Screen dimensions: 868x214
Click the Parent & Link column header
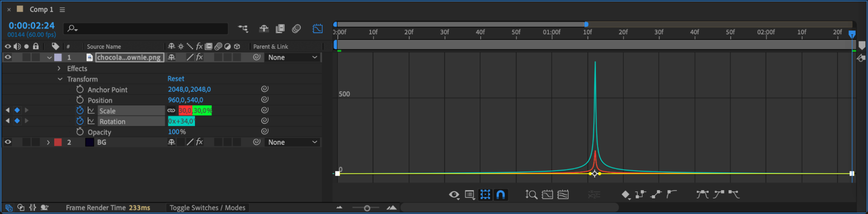(271, 47)
